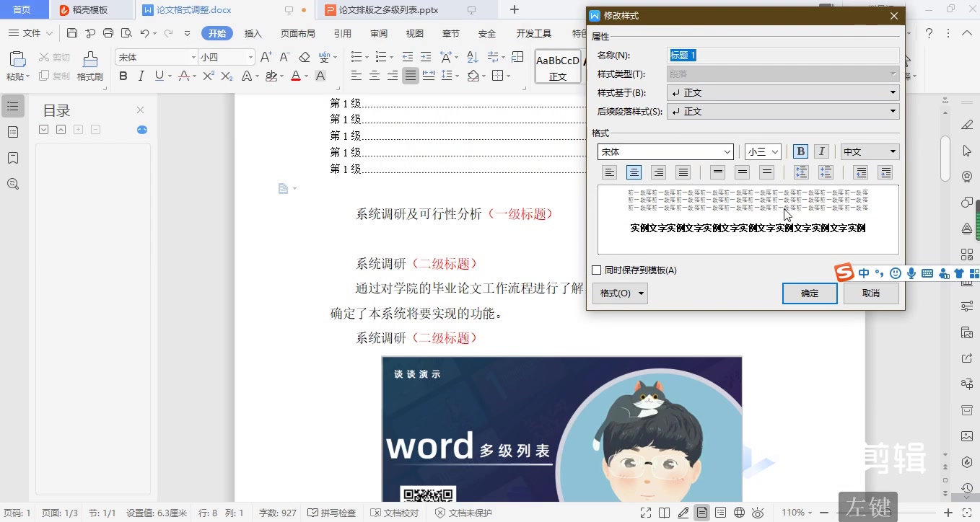Toggle ribbon Bold formatting
Screen dimensions: 980x522
[x=123, y=76]
